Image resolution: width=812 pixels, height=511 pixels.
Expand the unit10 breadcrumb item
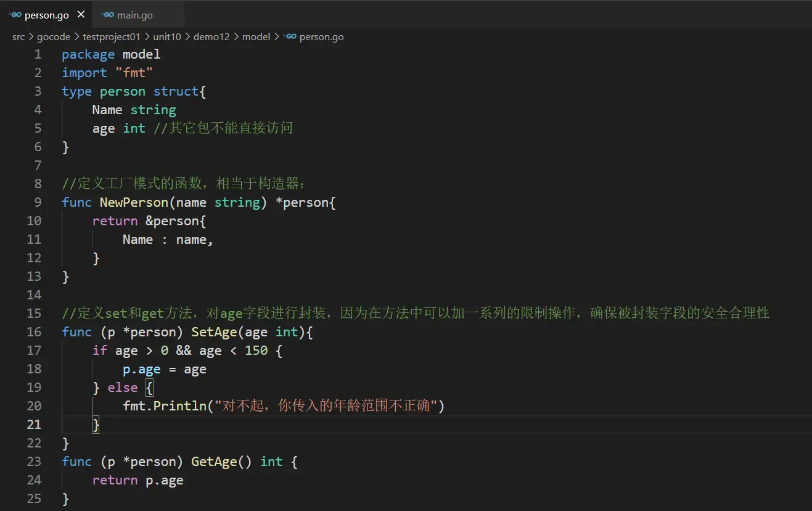tap(166, 36)
